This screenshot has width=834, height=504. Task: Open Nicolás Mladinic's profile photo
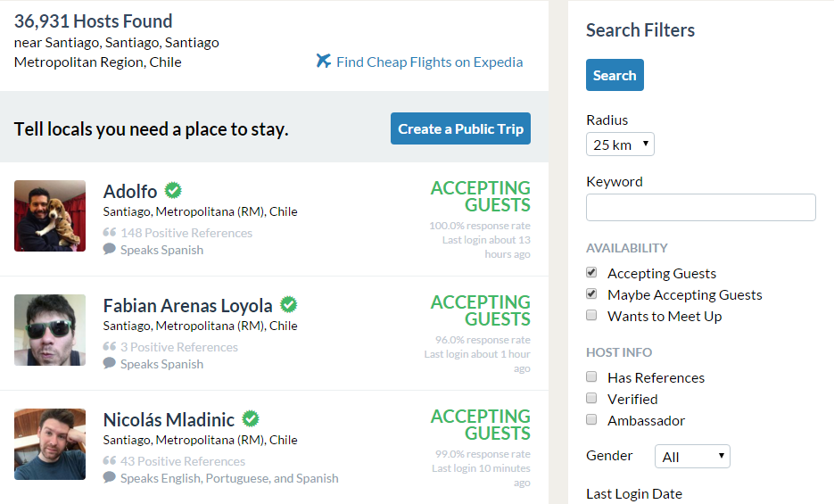click(50, 444)
